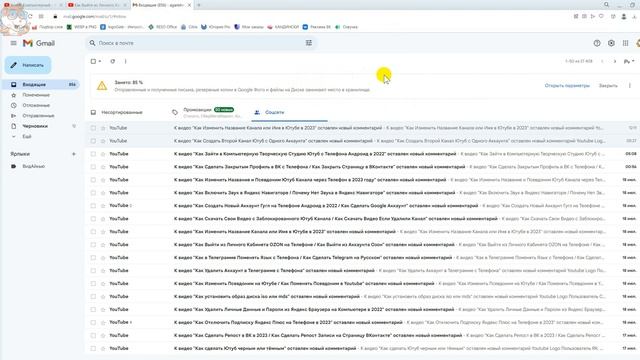
Task: Click the "Открыть параметры" link
Action: coord(567,86)
